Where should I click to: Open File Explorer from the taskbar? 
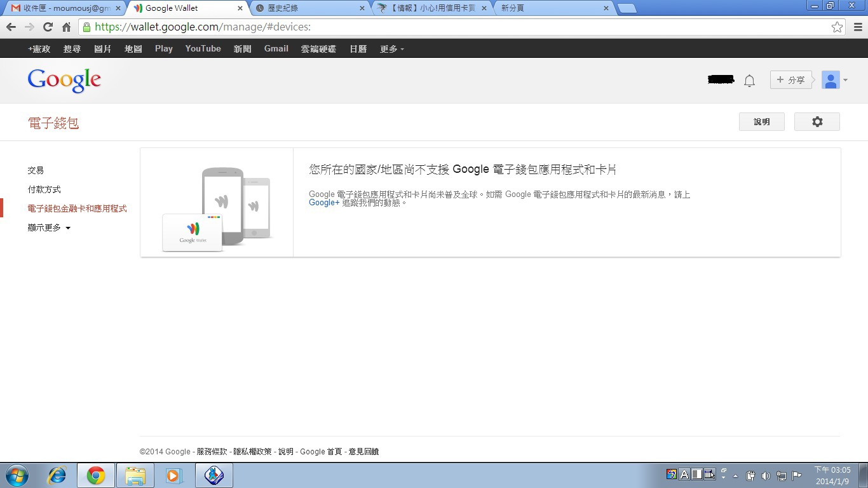point(135,475)
